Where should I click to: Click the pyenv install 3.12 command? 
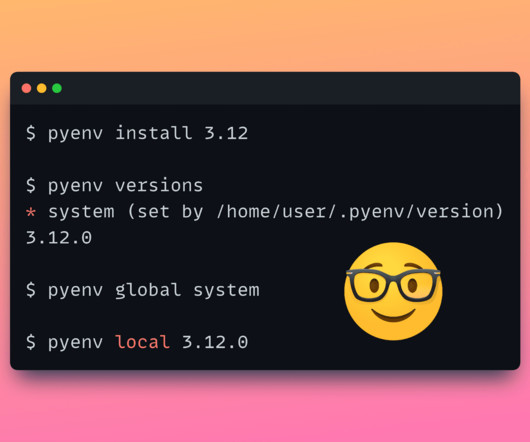pos(148,133)
